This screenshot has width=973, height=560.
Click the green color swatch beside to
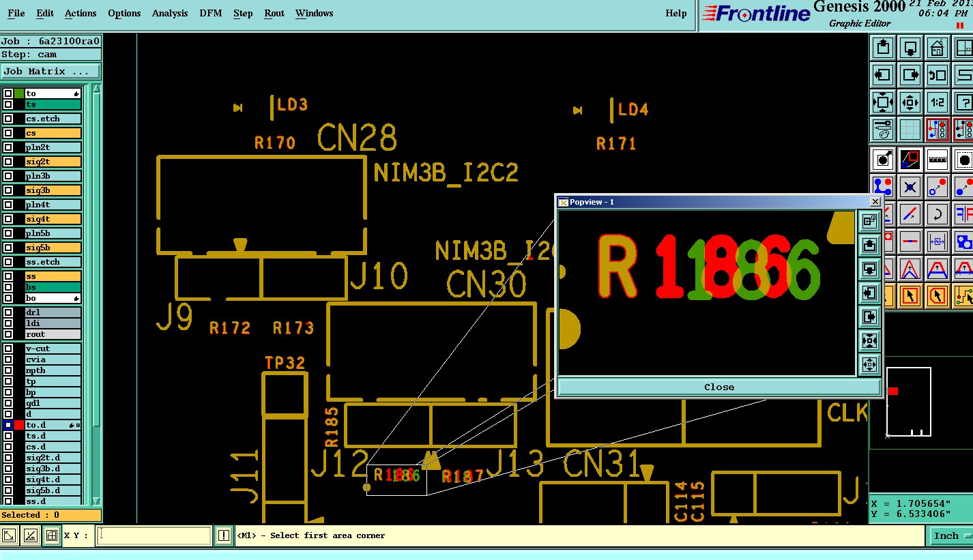19,93
